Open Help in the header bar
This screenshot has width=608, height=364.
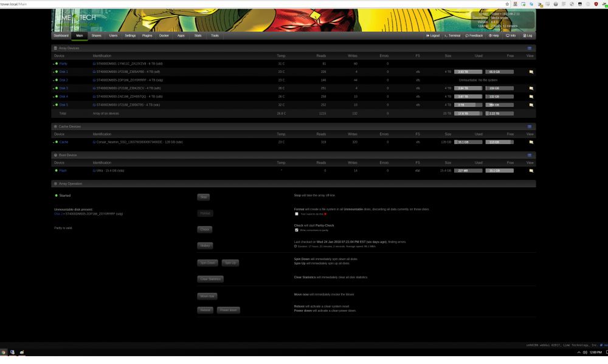coord(494,36)
